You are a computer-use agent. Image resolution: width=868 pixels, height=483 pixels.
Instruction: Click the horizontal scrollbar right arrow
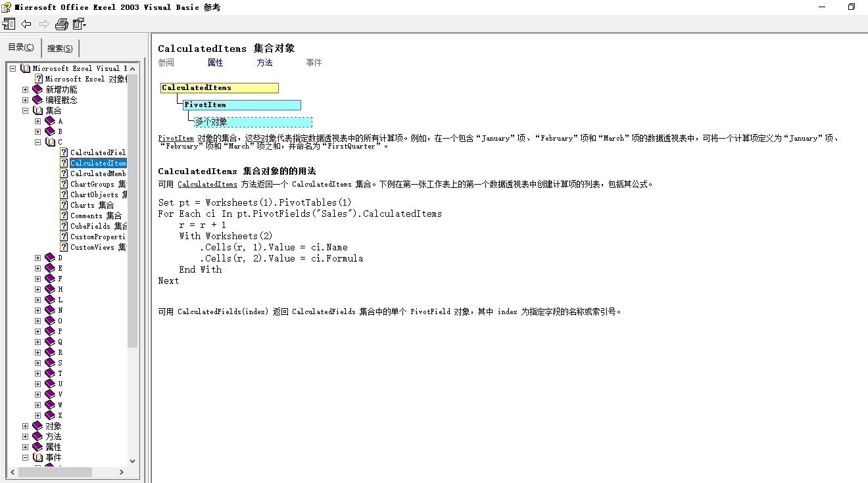[120, 472]
